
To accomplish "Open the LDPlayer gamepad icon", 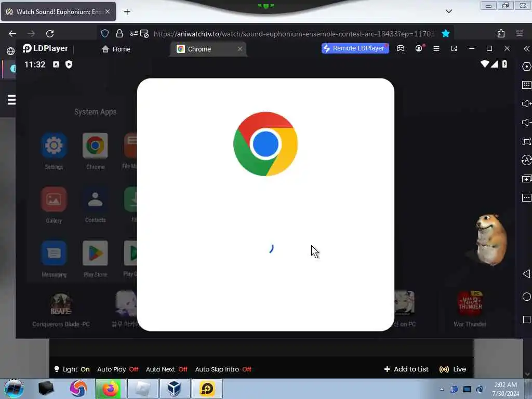I will point(401,48).
